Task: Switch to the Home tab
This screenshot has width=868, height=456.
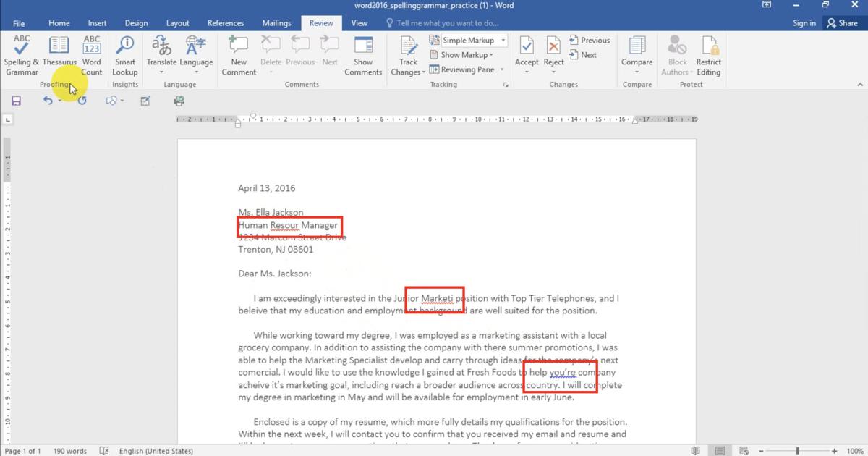Action: tap(59, 23)
